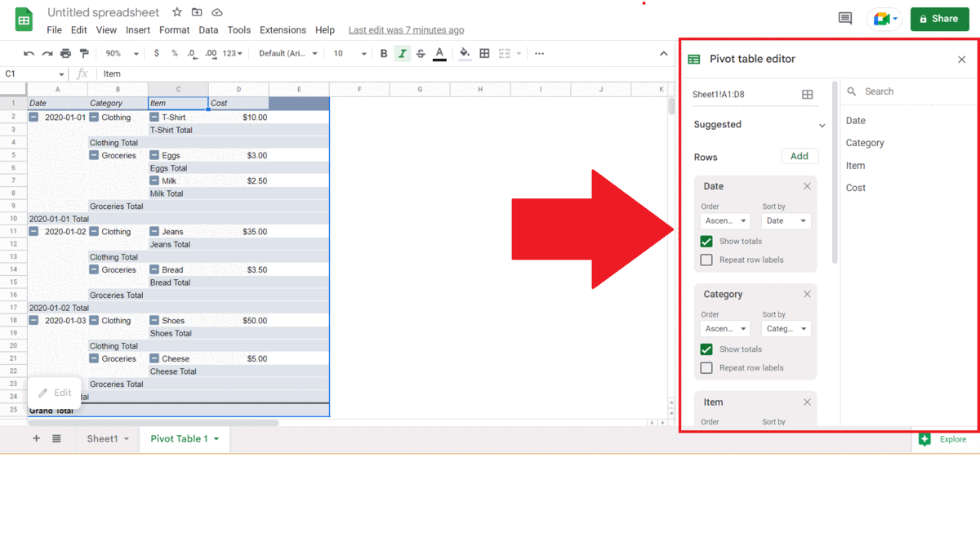Viewport: 980px width, 560px height.
Task: Open the Format menu
Action: pyautogui.click(x=174, y=29)
